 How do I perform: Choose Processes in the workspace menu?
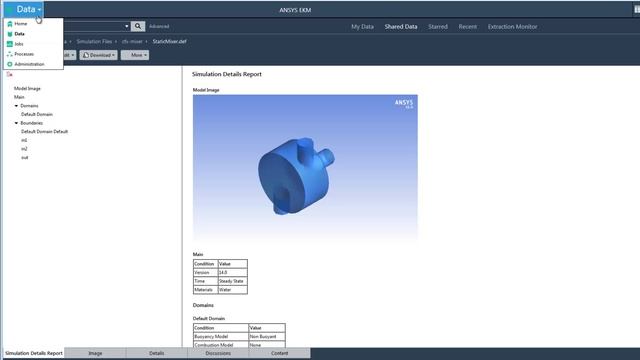(24, 54)
